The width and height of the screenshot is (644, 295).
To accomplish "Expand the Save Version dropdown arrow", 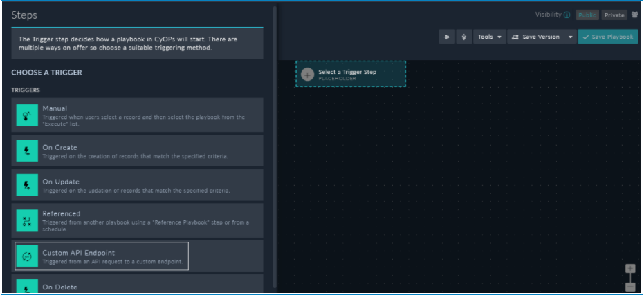I will tap(571, 37).
